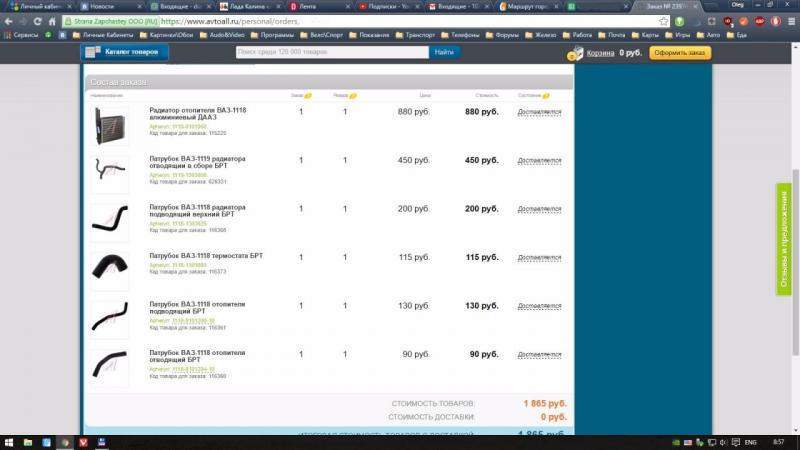Click Доставляется status in 90 руб. row
This screenshot has height=450, width=800.
pos(539,354)
